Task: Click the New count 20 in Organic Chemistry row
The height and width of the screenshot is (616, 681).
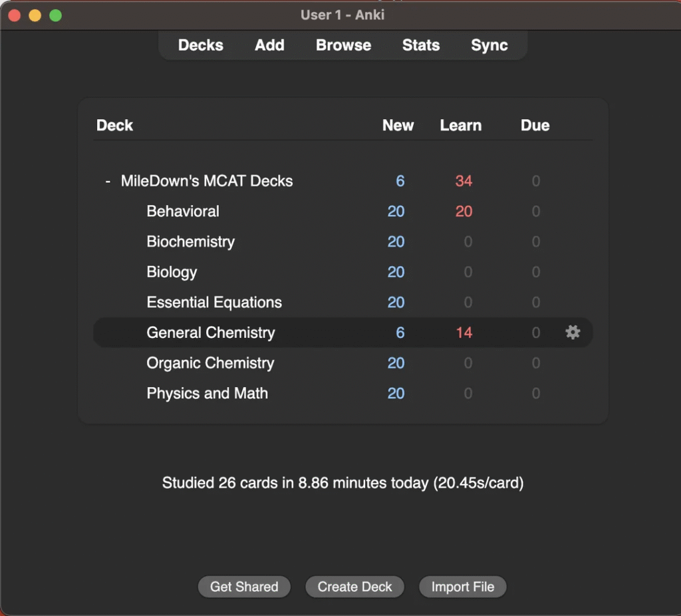Action: click(396, 363)
